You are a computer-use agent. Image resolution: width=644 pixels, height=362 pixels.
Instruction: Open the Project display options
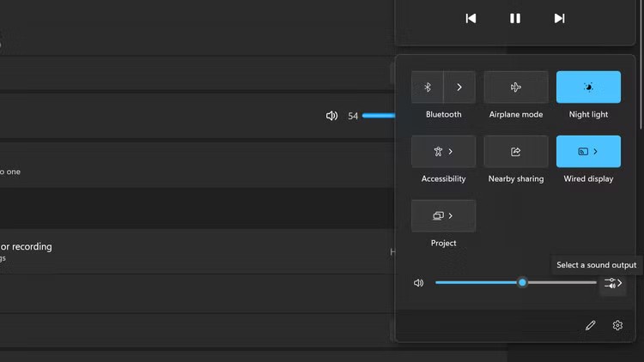[x=444, y=216]
